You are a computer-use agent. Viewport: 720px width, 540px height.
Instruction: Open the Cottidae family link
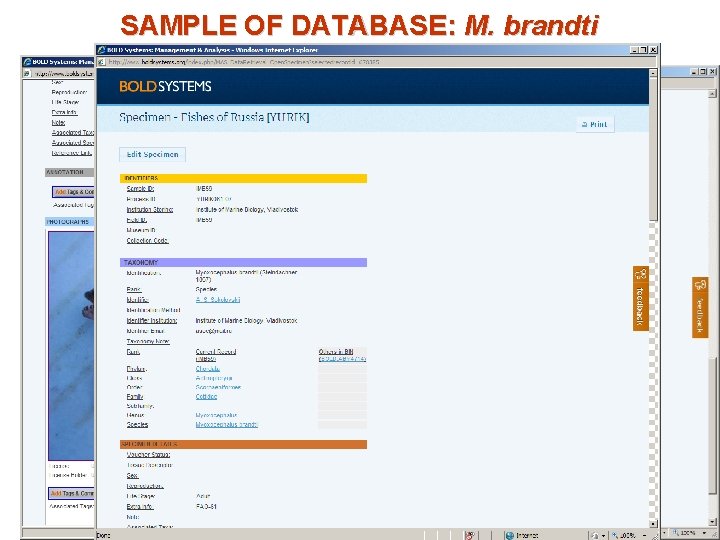206,397
